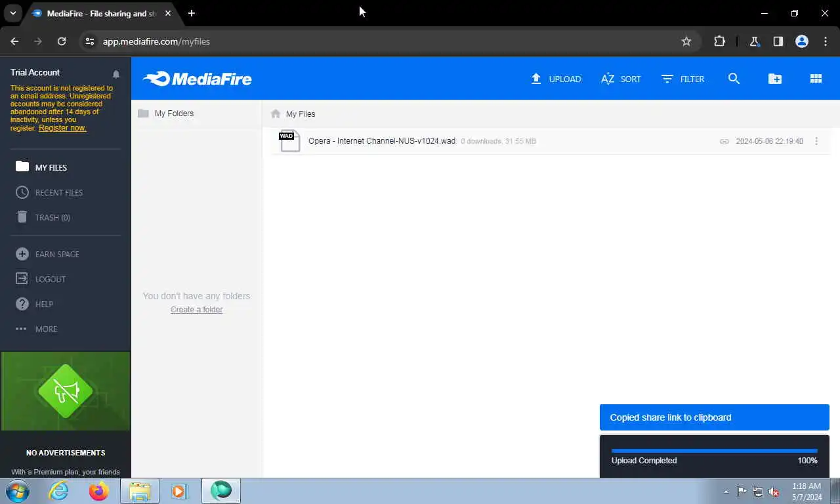The image size is (840, 504).
Task: Open Chrome extensions puzzle icon
Action: tap(720, 41)
